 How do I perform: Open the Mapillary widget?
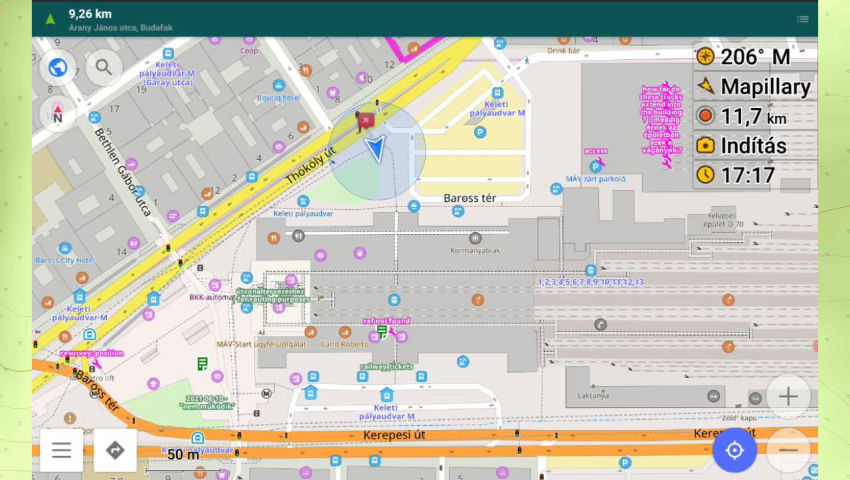(x=755, y=86)
